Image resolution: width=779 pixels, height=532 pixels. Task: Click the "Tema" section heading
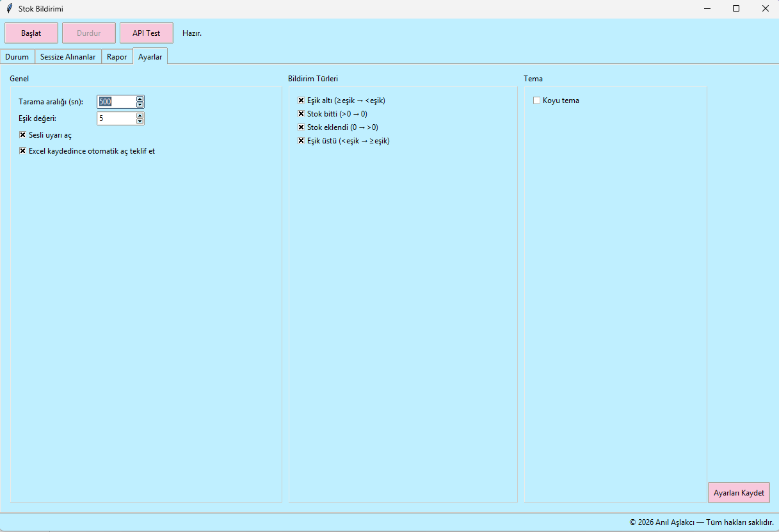(x=533, y=79)
